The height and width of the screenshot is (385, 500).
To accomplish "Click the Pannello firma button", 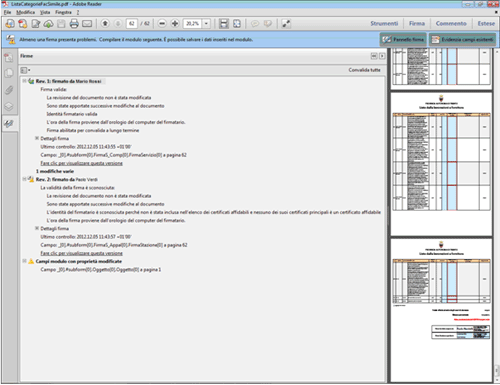I will pos(403,40).
